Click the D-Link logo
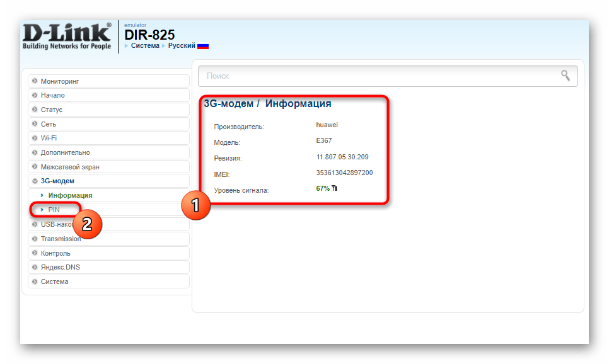609x364 pixels. tap(67, 37)
